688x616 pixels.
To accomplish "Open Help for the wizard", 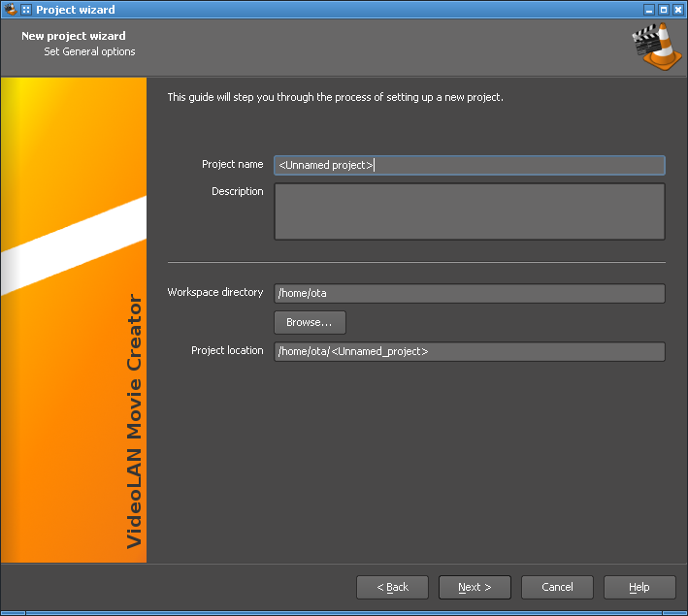I will coord(639,587).
